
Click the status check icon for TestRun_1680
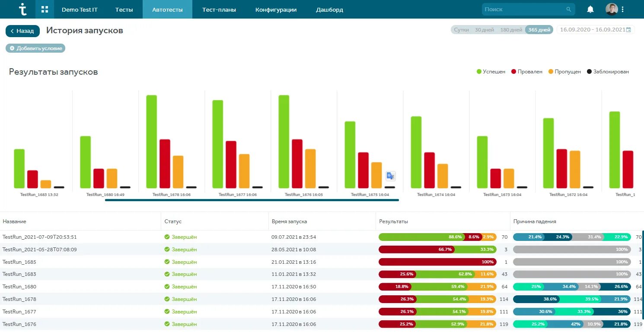167,287
